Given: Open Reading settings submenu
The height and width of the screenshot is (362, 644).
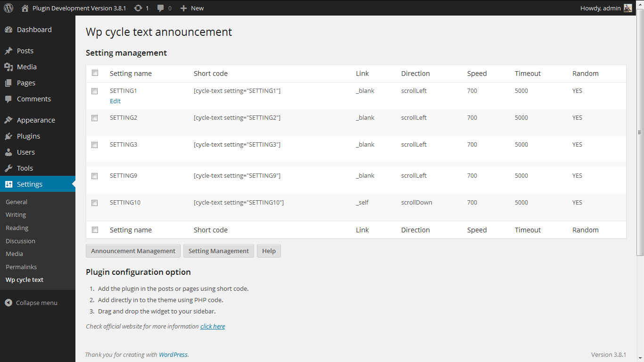Looking at the screenshot, I should click(17, 228).
